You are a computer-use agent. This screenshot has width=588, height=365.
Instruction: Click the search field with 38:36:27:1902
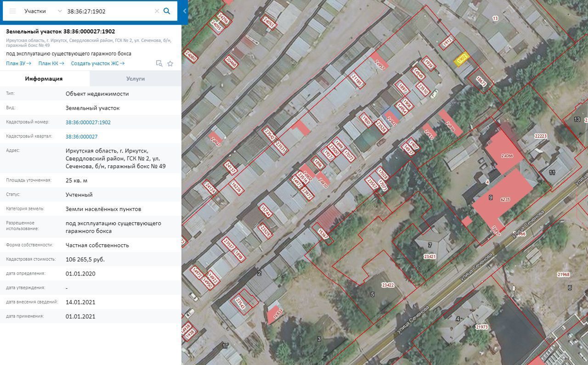pos(108,11)
